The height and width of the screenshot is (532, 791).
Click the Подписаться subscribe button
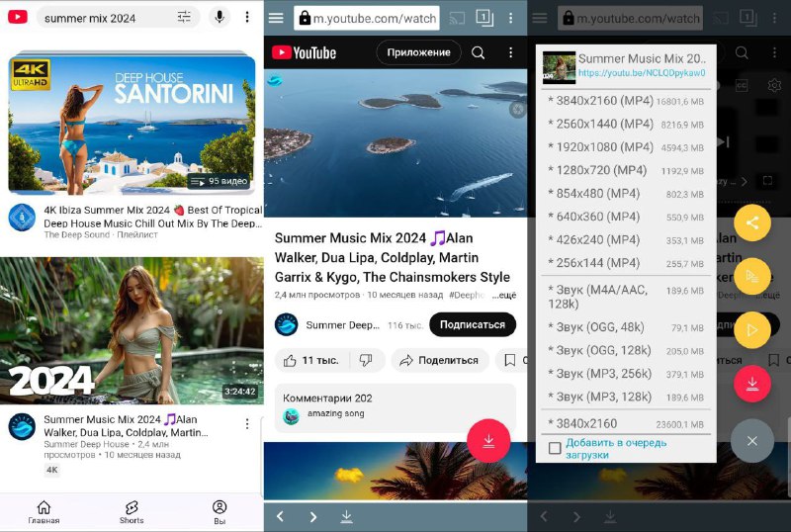(x=473, y=324)
